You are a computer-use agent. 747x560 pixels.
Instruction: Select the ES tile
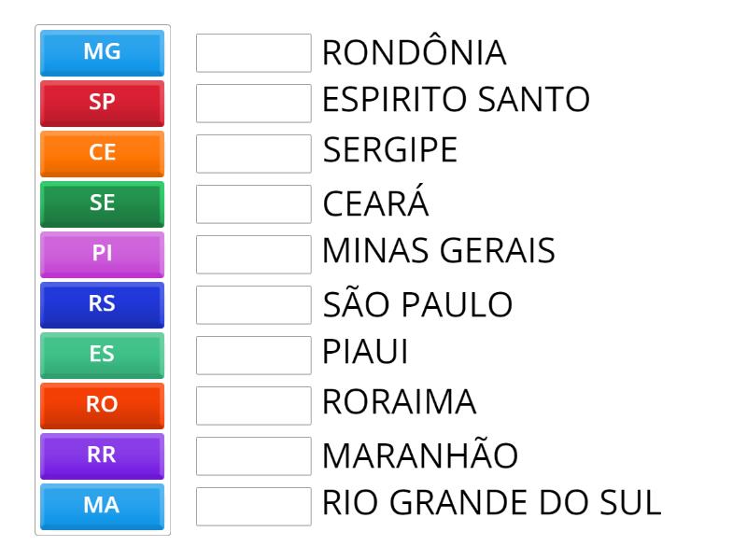101,355
